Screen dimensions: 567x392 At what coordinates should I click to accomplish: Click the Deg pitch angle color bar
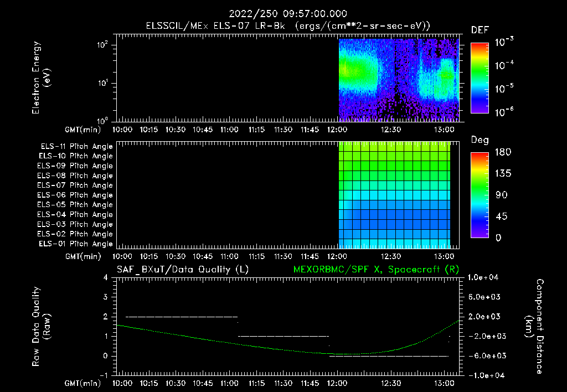click(480, 195)
